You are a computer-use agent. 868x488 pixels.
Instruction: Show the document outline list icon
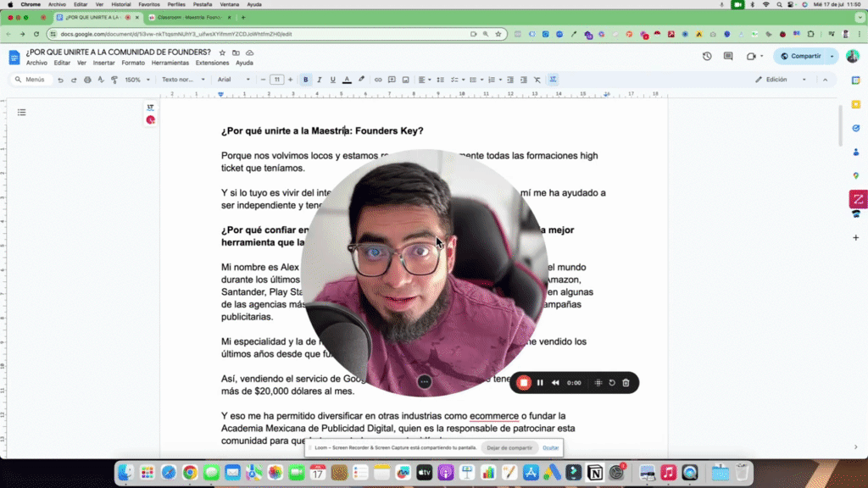tap(21, 113)
